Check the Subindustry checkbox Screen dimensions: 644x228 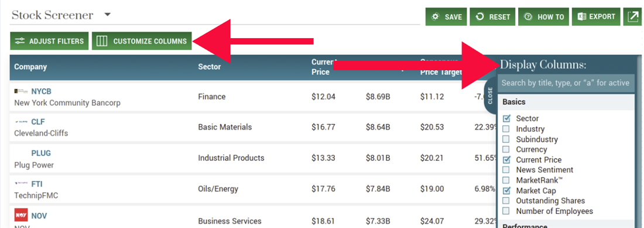506,139
